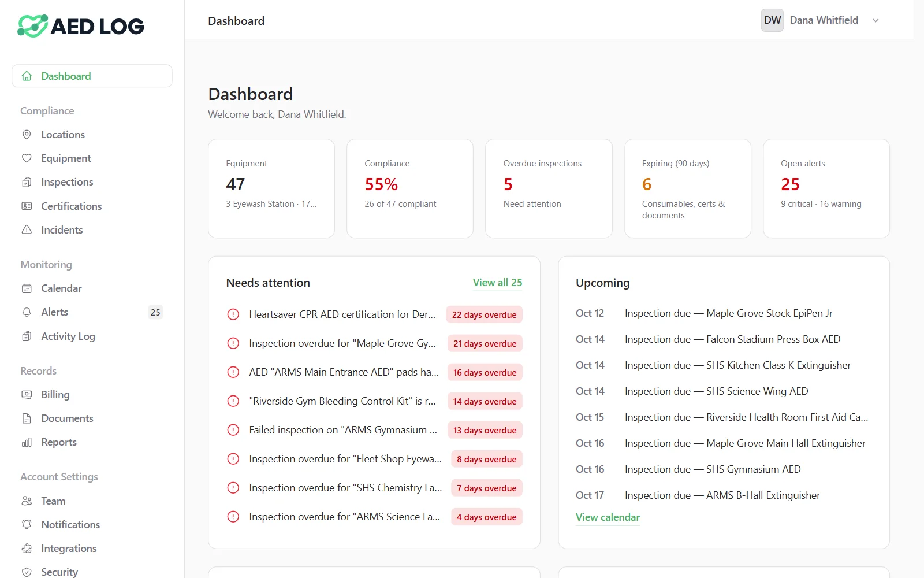The image size is (924, 578).
Task: Click the 22 days overdue badge
Action: point(484,314)
